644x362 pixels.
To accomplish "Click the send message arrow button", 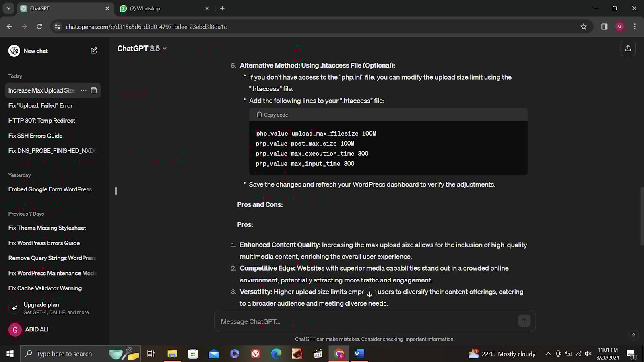I will pos(524,321).
